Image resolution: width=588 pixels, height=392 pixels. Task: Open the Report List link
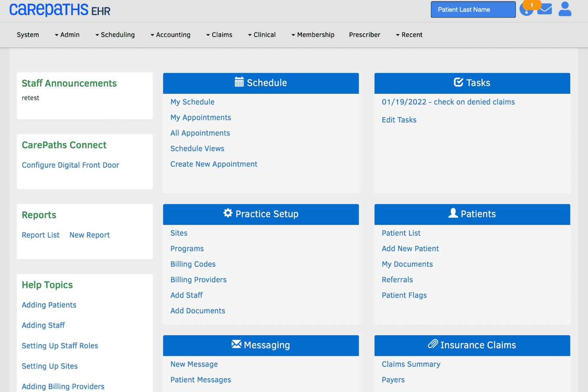point(41,235)
